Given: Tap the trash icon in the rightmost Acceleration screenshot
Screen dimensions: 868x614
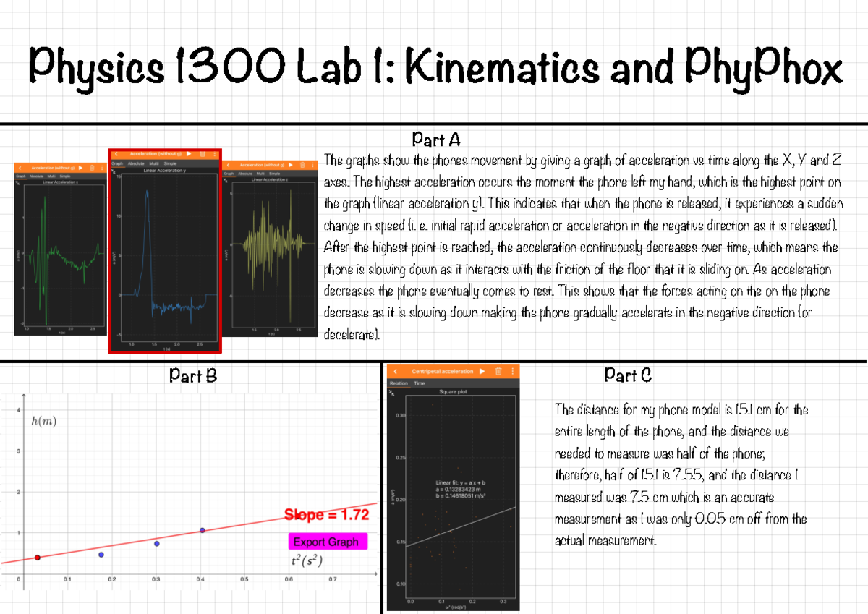Looking at the screenshot, I should click(x=302, y=165).
